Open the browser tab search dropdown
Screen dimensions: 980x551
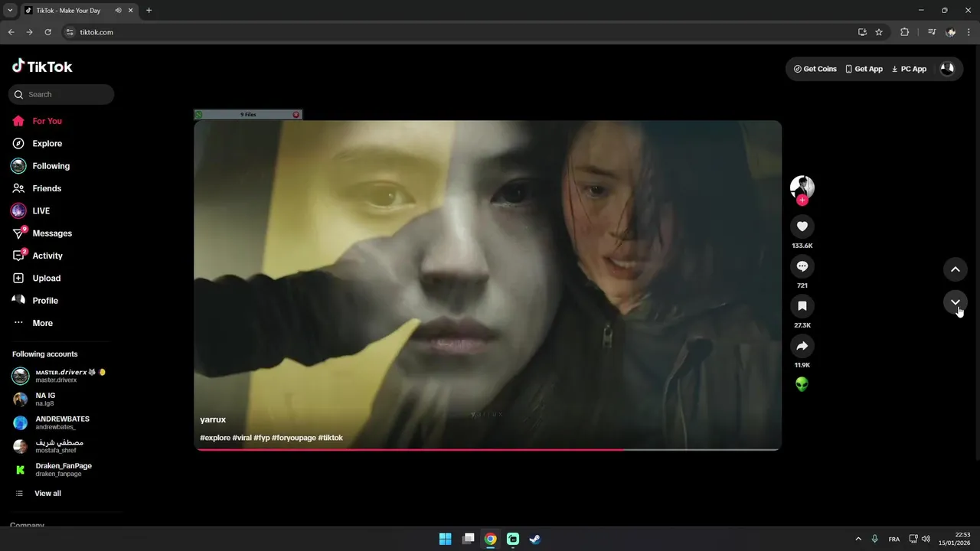coord(10,11)
